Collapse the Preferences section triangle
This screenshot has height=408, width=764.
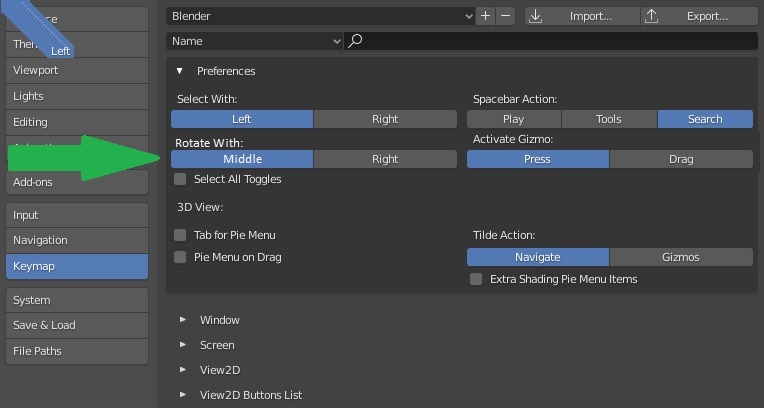(180, 71)
